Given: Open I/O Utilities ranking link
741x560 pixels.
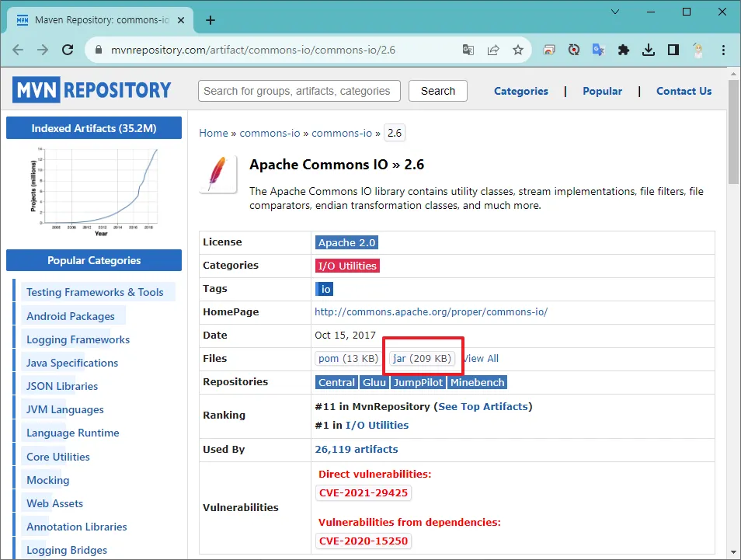Looking at the screenshot, I should 377,426.
